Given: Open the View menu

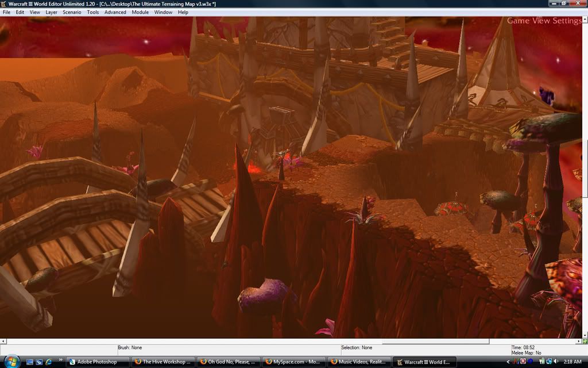Looking at the screenshot, I should pyautogui.click(x=35, y=12).
